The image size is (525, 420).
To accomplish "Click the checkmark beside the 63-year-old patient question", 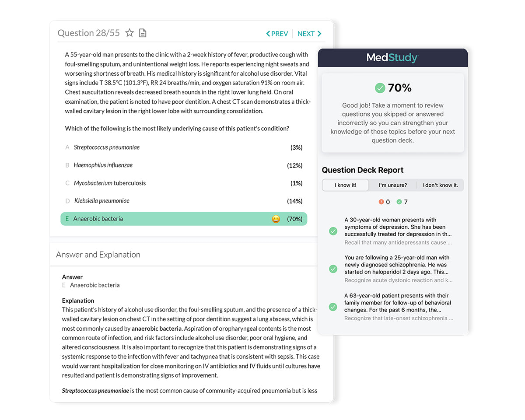I will [333, 307].
